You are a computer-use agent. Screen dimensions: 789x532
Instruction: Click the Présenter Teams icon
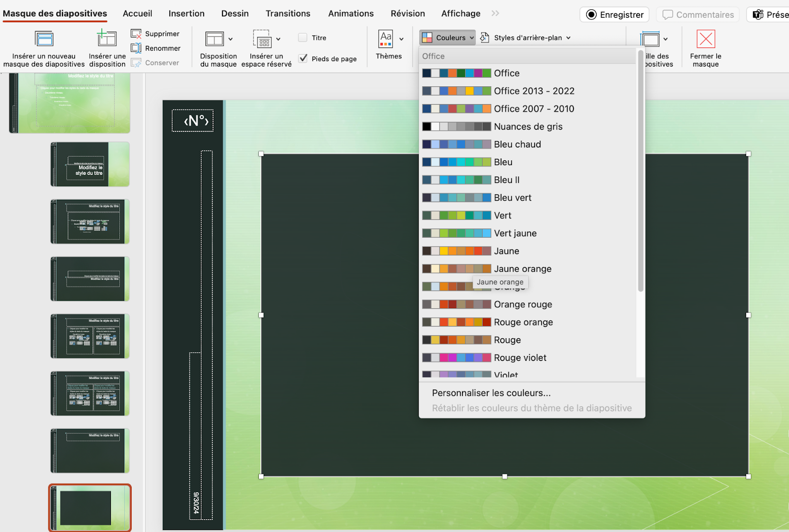click(x=758, y=15)
